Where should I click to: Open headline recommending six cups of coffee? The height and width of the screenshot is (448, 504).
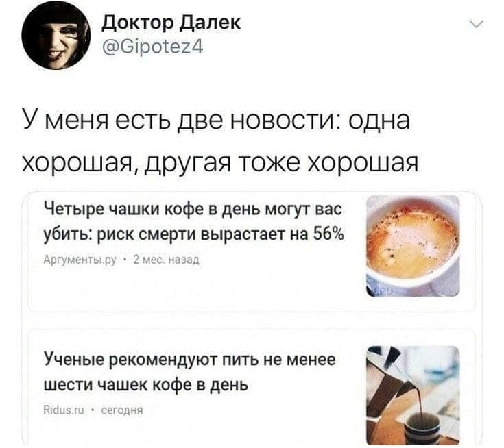[190, 371]
